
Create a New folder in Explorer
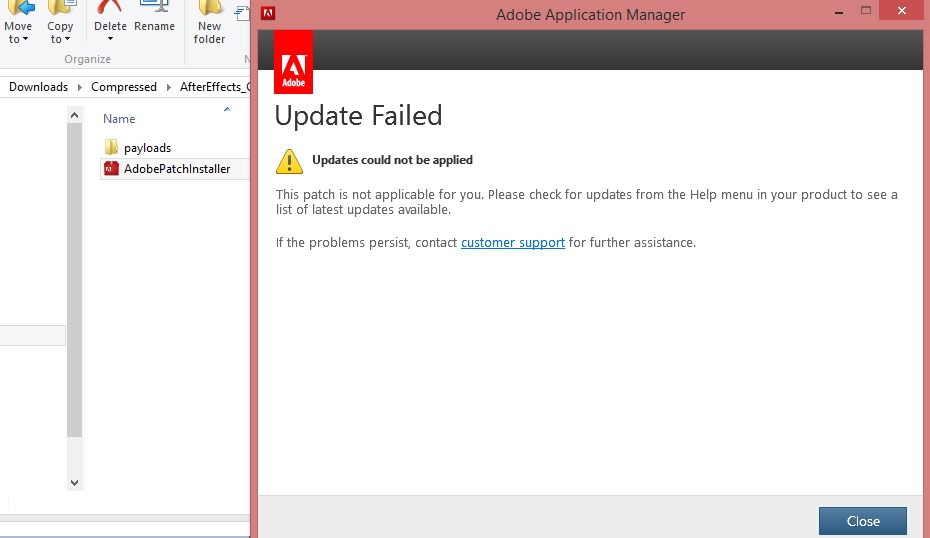(209, 33)
